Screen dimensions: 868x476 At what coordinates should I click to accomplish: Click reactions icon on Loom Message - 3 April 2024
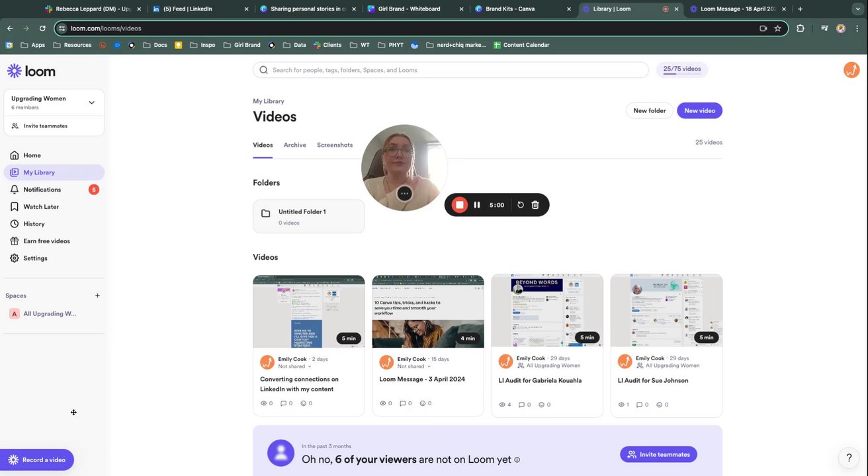point(423,403)
